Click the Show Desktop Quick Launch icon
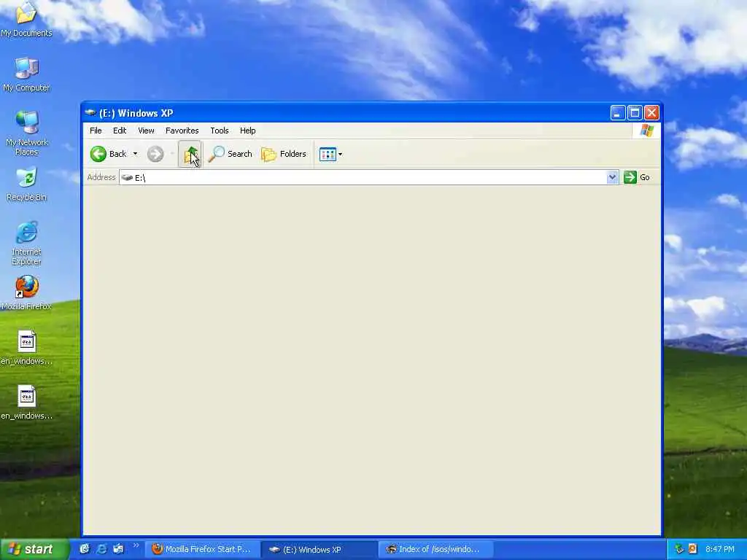Viewport: 747px width, 560px height. (x=118, y=549)
